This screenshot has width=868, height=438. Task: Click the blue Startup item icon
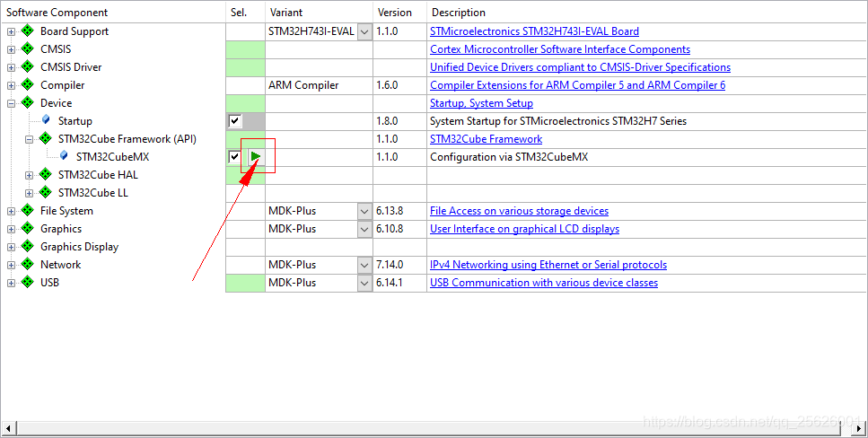point(46,119)
